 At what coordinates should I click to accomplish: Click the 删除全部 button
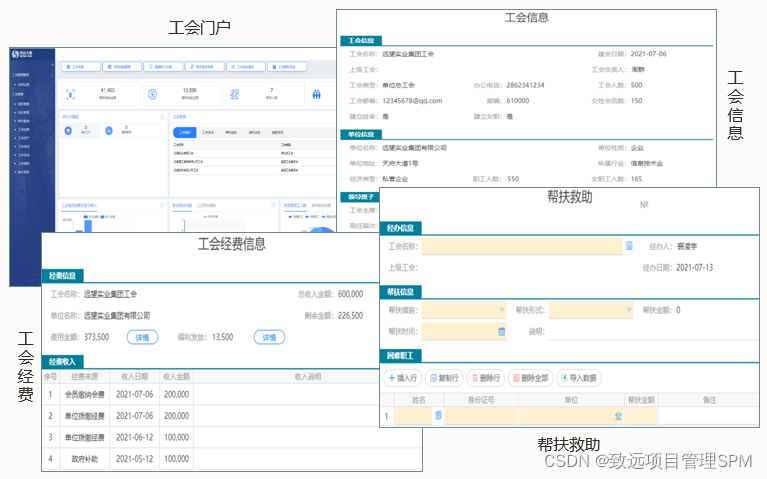pos(530,378)
